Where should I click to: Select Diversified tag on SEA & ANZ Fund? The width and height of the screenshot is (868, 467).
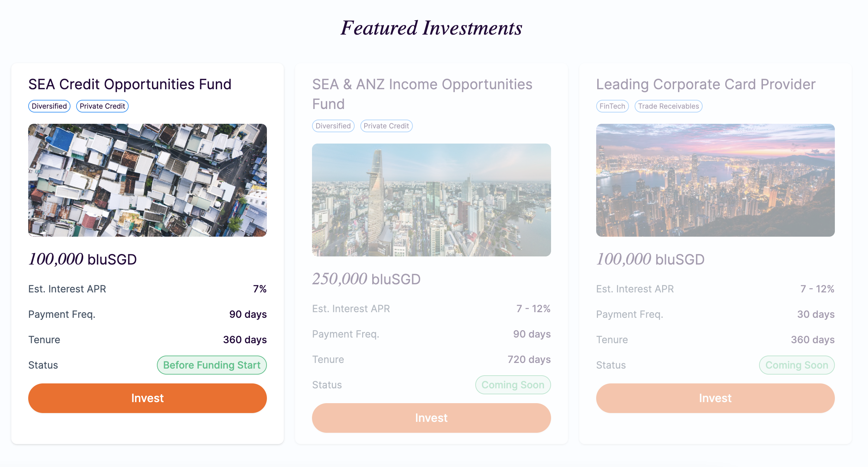coord(333,126)
